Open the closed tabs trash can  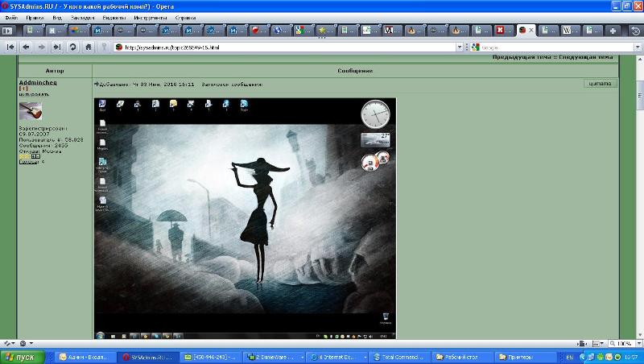pos(636,31)
